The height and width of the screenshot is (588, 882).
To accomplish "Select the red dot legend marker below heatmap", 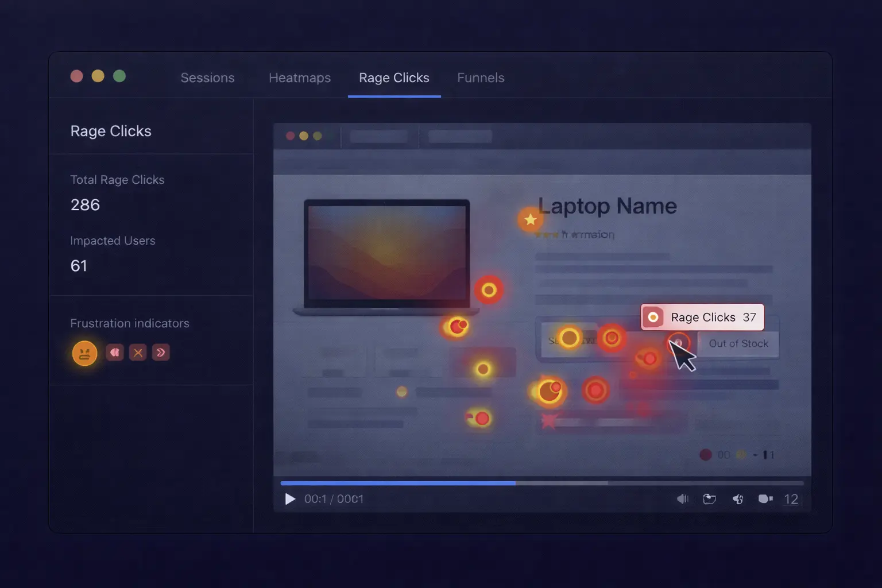I will point(706,454).
